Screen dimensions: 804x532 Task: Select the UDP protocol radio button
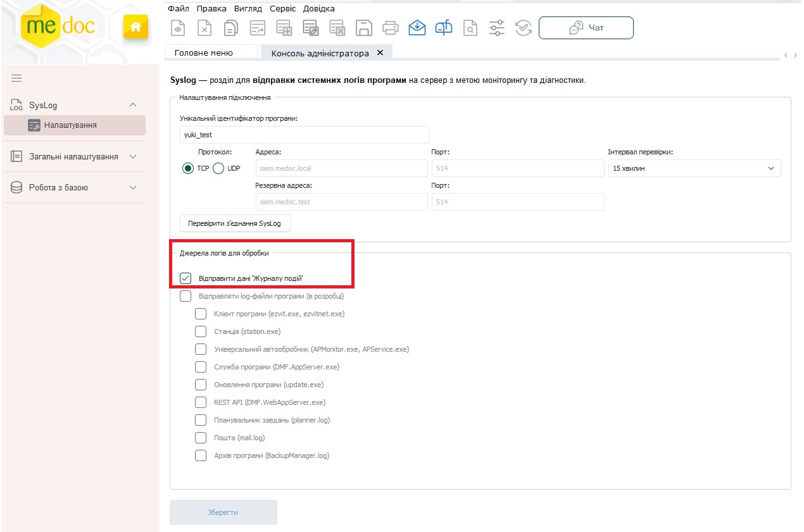[x=218, y=168]
